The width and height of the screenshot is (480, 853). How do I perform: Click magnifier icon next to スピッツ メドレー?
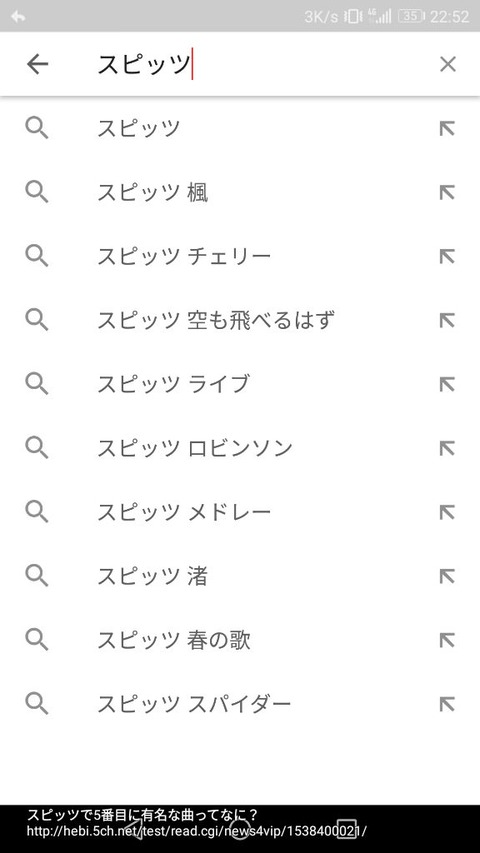(37, 512)
